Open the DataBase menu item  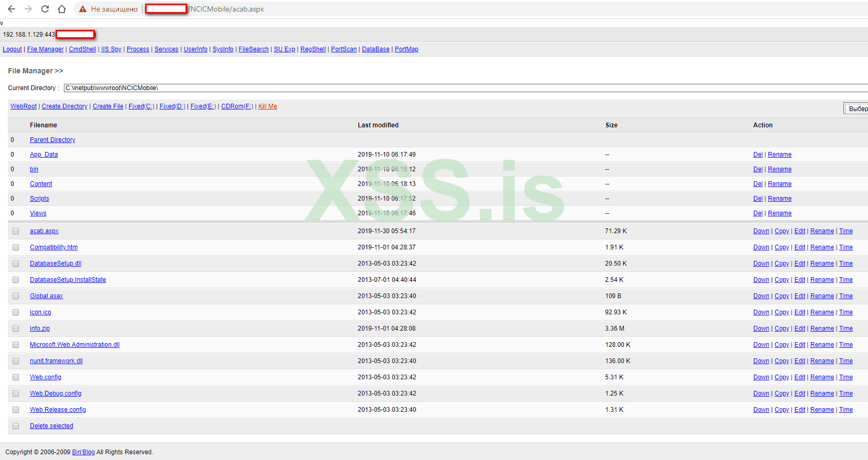pyautogui.click(x=376, y=49)
